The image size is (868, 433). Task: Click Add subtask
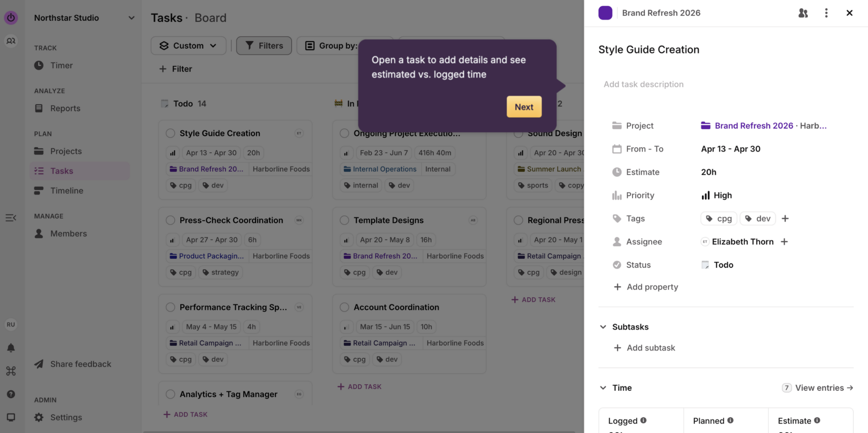coord(644,348)
